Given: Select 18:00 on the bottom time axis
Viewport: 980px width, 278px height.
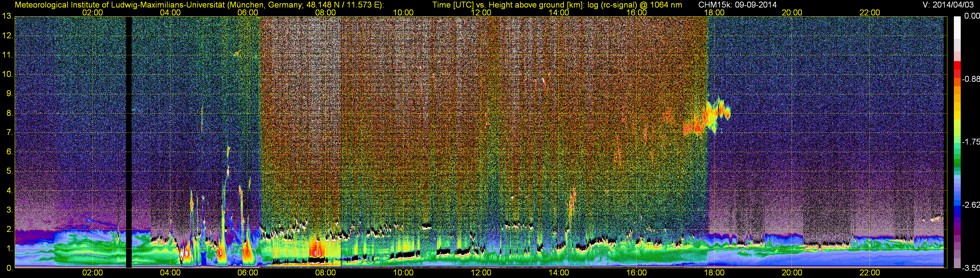Looking at the screenshot, I should click(x=714, y=273).
